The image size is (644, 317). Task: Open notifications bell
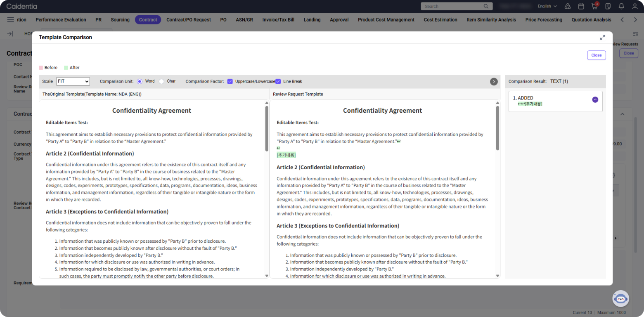621,6
